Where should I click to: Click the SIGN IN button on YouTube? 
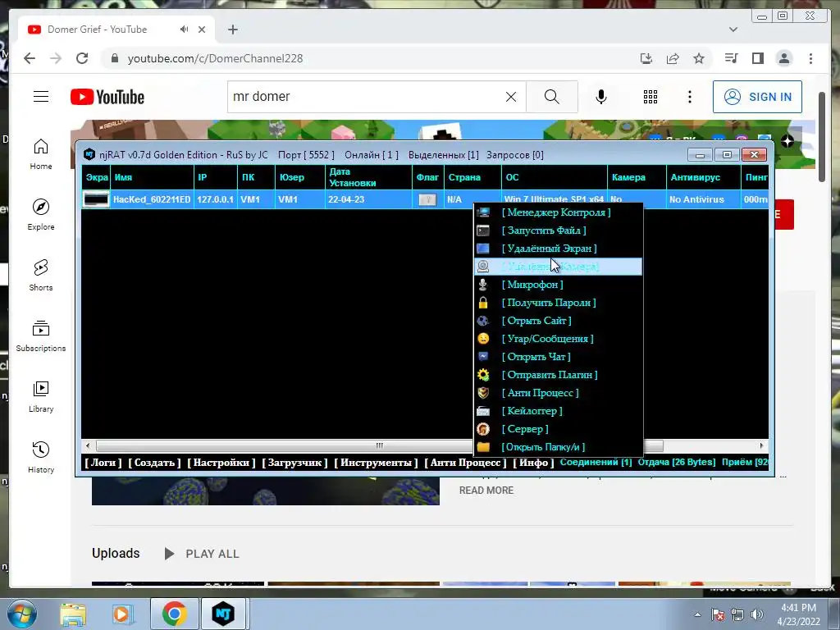757,97
